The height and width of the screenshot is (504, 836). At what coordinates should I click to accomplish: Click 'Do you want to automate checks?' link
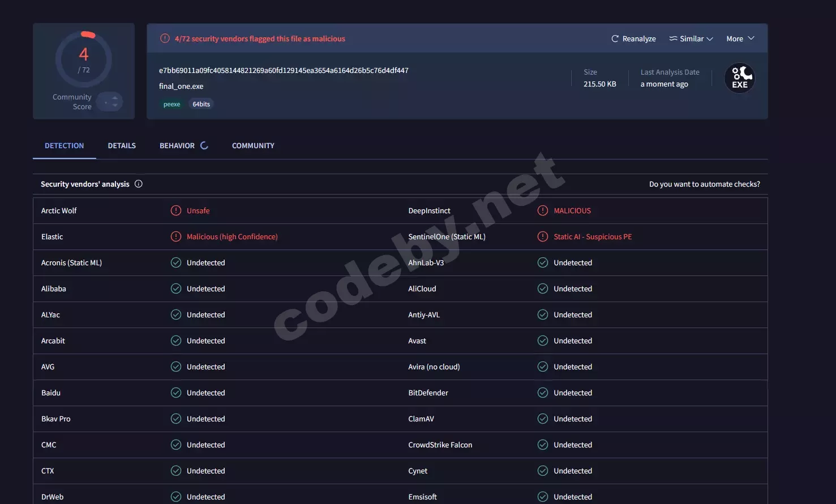tap(704, 184)
